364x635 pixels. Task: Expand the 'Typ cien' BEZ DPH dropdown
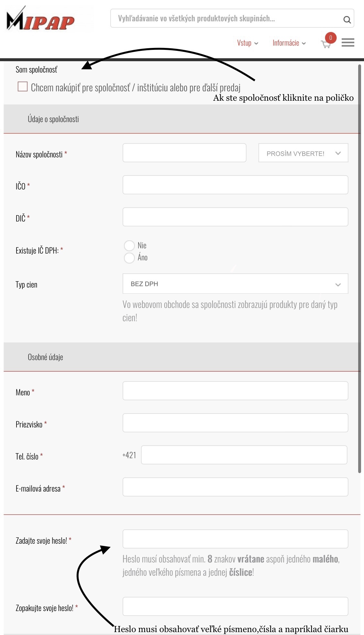(x=235, y=284)
